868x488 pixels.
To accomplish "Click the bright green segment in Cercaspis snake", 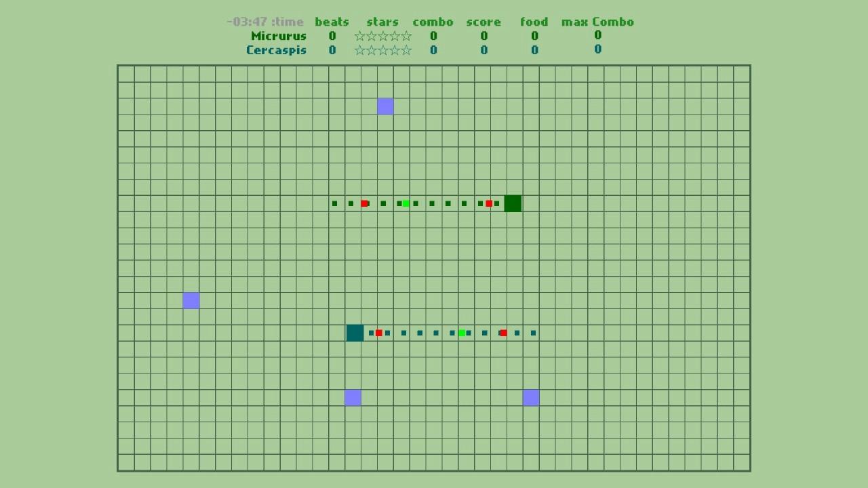I will point(462,333).
